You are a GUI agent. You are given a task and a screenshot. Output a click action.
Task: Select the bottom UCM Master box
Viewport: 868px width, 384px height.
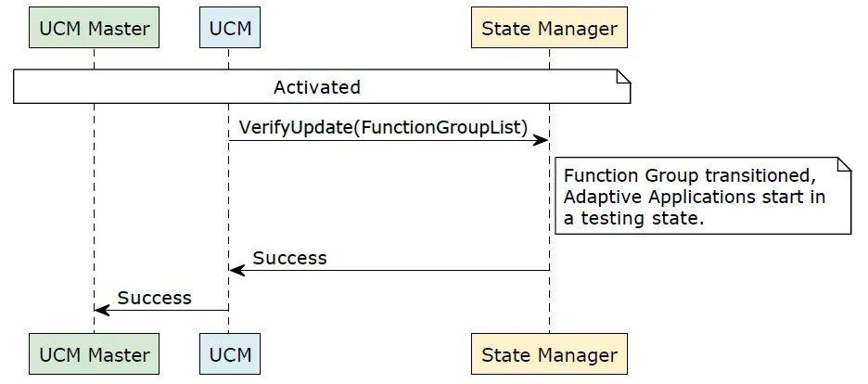[x=94, y=354]
